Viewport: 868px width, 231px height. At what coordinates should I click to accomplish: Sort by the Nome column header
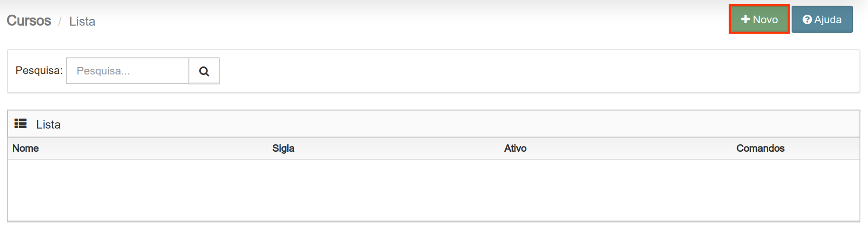coord(26,148)
